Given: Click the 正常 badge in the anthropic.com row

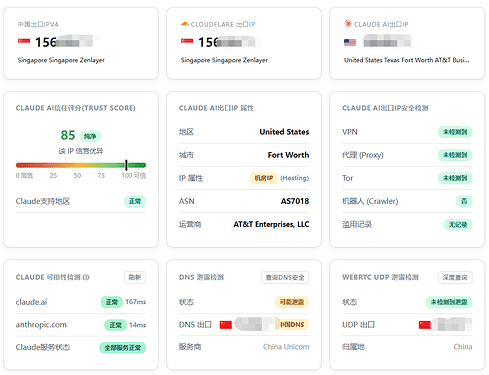Looking at the screenshot, I should (x=115, y=325).
